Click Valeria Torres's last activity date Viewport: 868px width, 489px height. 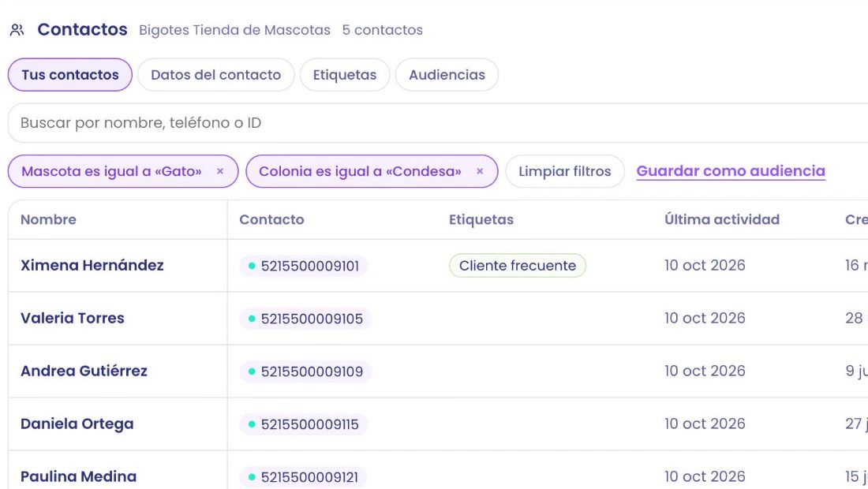[x=705, y=318]
